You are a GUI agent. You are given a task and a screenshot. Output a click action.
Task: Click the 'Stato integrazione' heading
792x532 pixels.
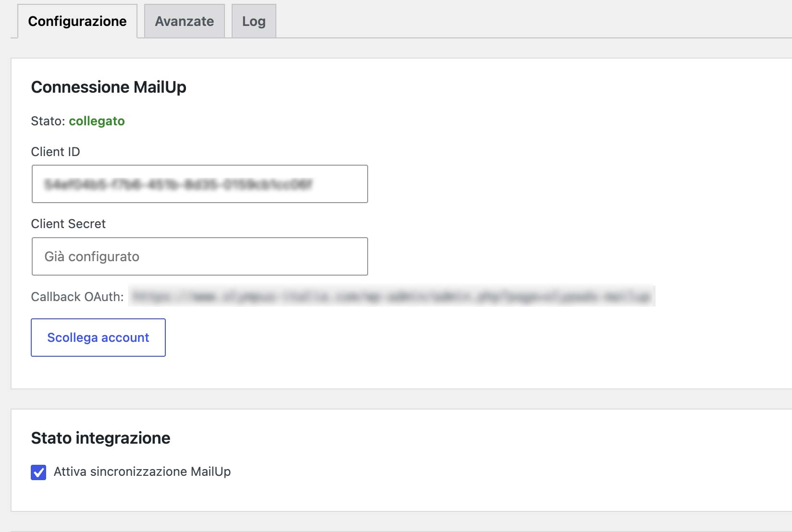(x=100, y=438)
